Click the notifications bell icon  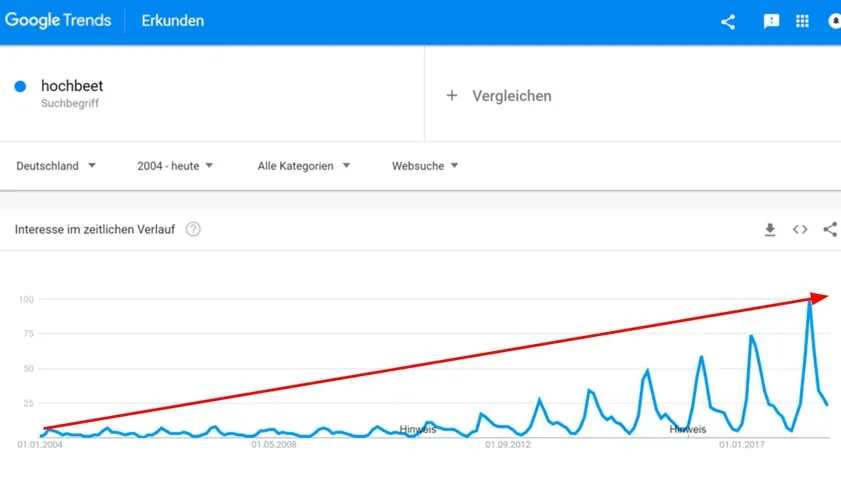point(835,21)
